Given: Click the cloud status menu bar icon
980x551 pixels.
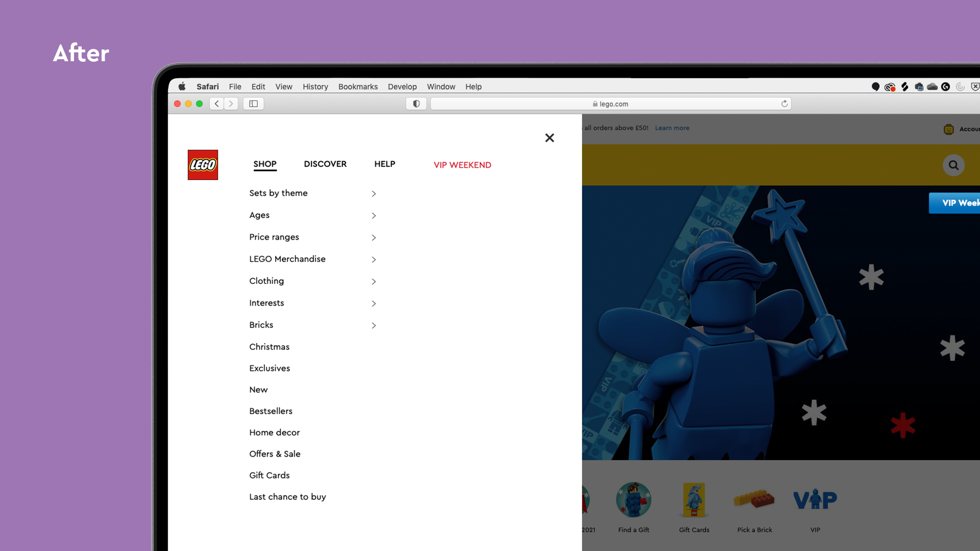Looking at the screenshot, I should point(932,87).
